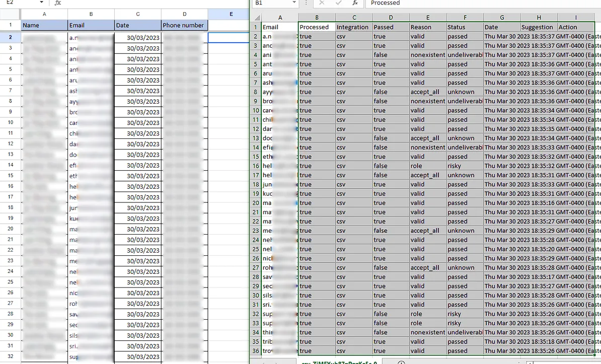Open the E2 name box dropdown arrow
Viewport: 601px width, 364px height.
(x=41, y=3)
